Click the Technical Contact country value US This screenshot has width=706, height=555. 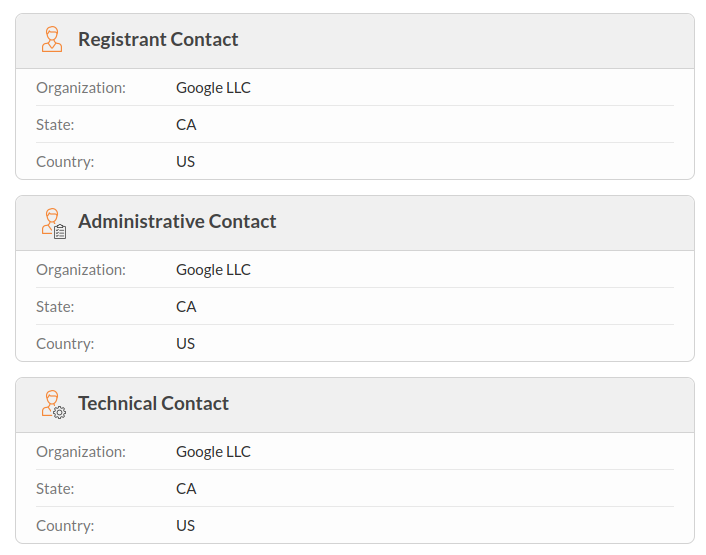click(185, 526)
